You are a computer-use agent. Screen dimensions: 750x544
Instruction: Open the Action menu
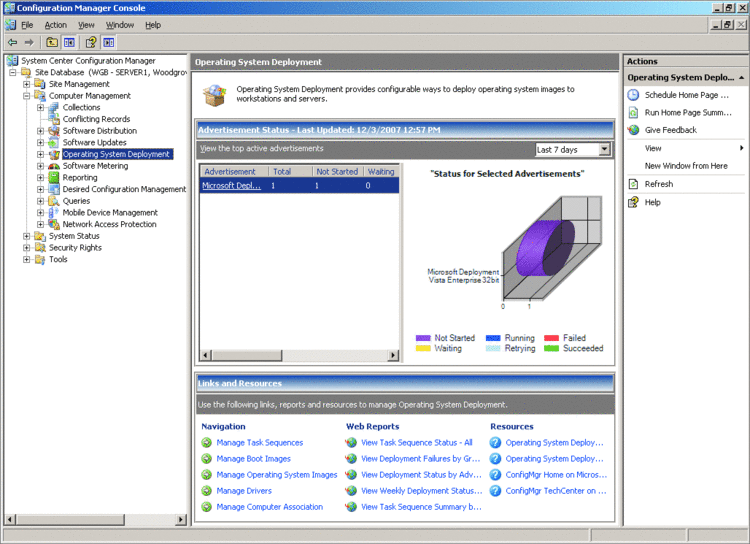(56, 25)
